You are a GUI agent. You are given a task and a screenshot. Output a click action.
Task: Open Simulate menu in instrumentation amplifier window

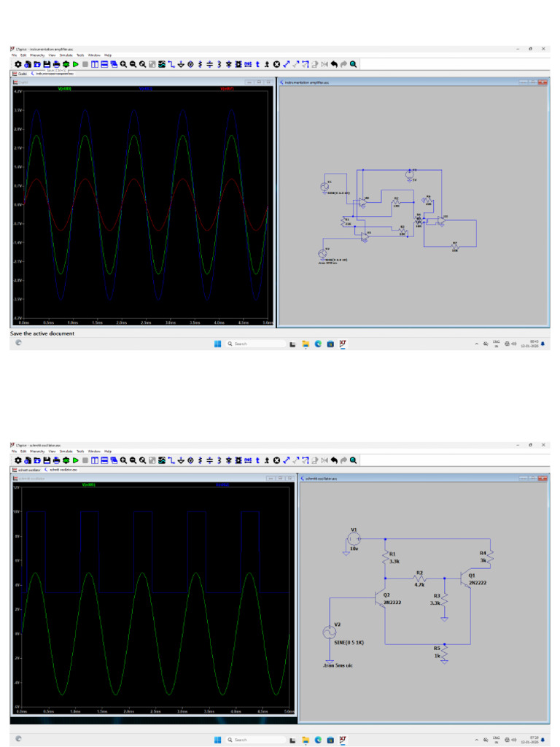[66, 55]
